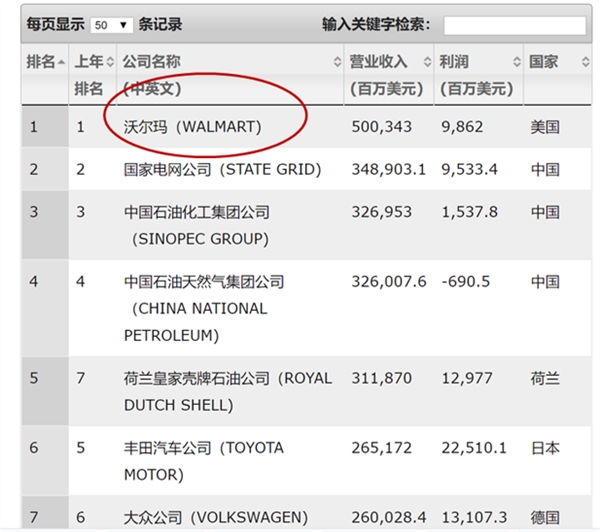
Task: Click 日本 country cell for Toyota
Action: [x=545, y=447]
